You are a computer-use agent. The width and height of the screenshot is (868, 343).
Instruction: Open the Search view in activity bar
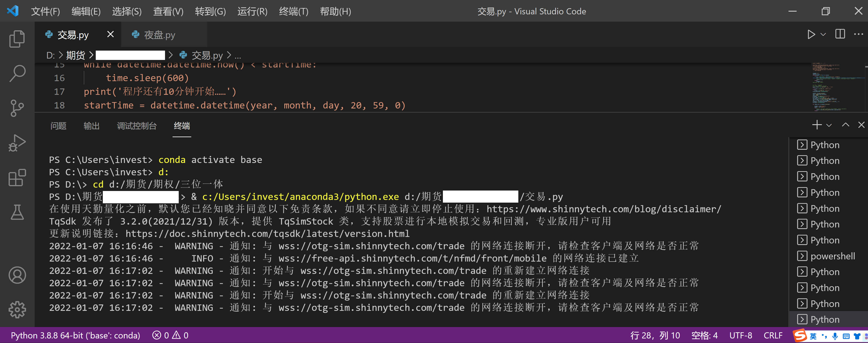tap(17, 73)
